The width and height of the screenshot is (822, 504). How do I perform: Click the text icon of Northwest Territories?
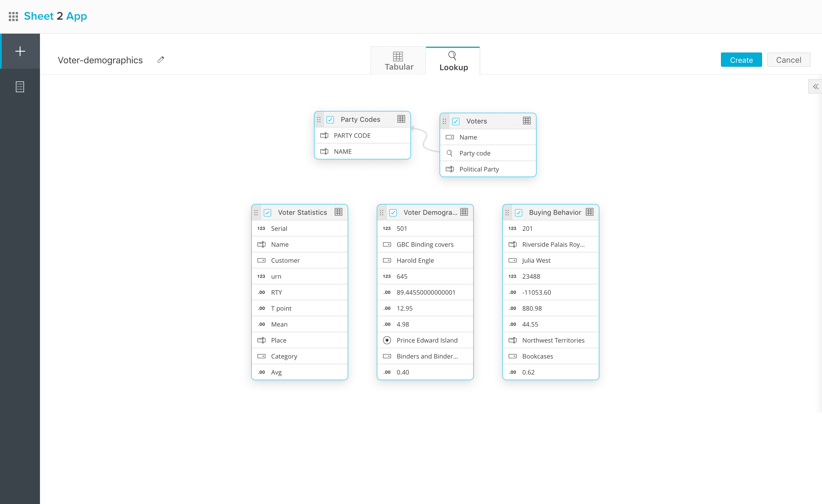click(512, 340)
